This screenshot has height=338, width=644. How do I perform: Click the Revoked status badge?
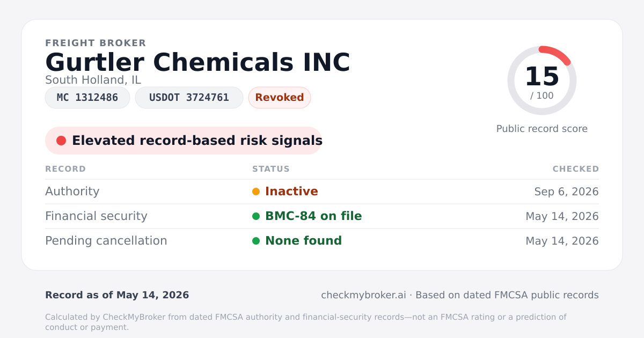click(280, 98)
